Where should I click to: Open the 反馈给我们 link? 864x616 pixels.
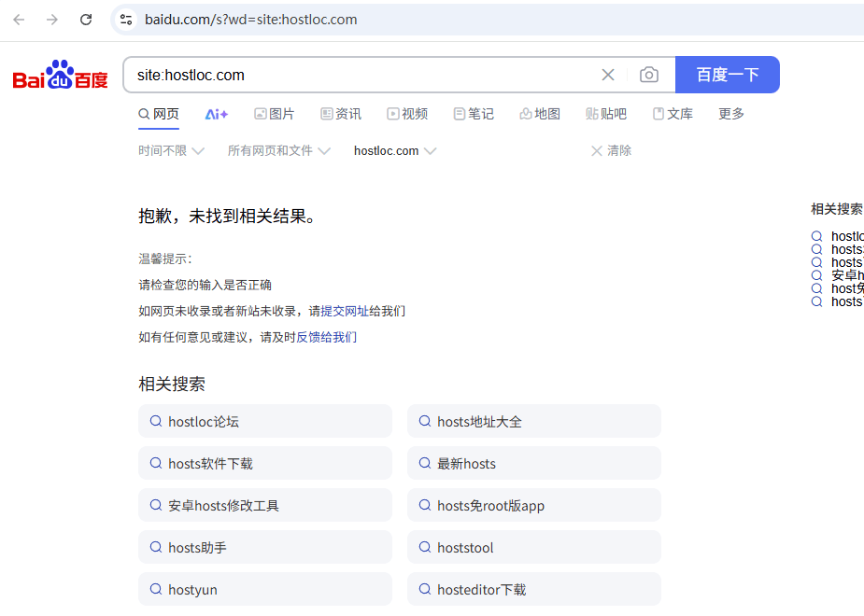[326, 338]
